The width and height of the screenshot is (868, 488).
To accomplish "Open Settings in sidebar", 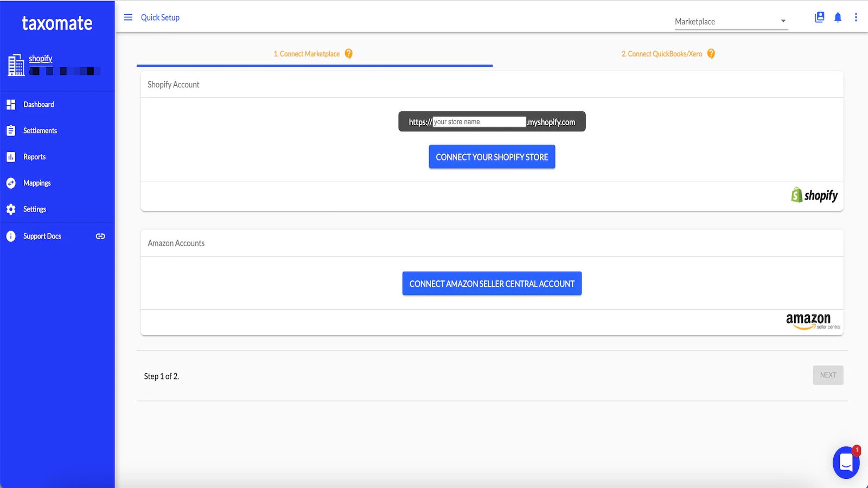I will pos(57,209).
